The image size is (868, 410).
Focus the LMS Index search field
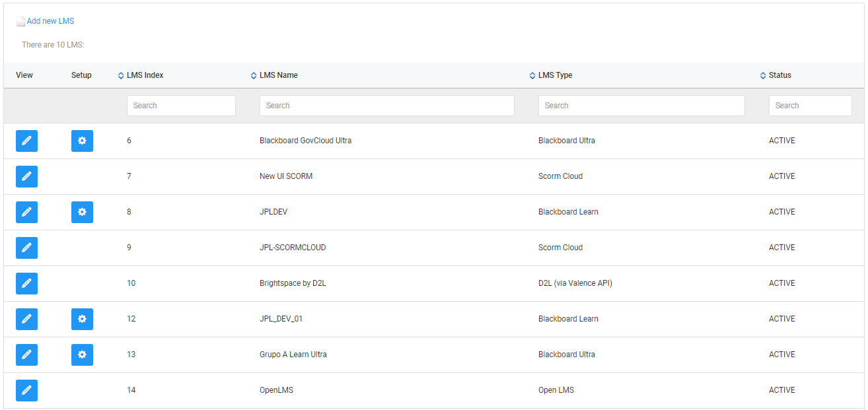click(181, 106)
